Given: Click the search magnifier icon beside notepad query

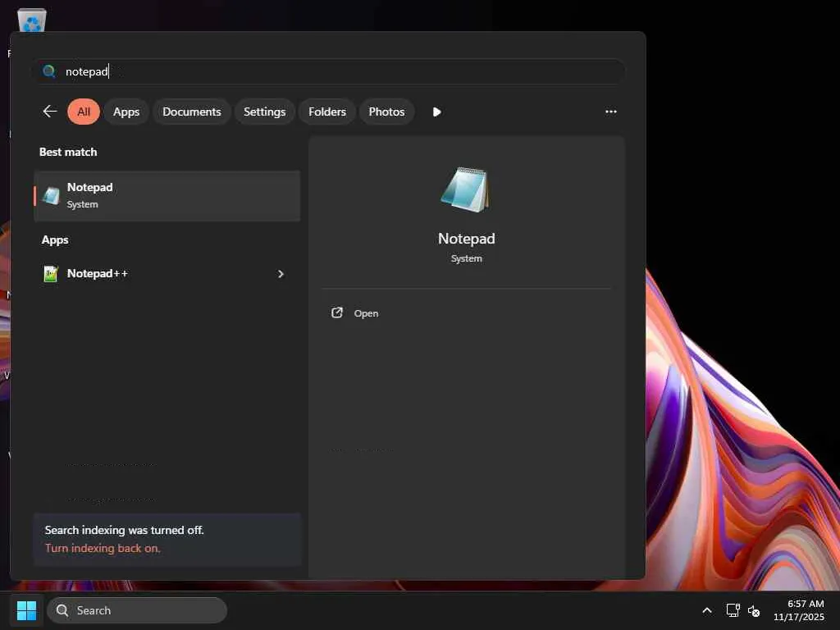Looking at the screenshot, I should (x=48, y=71).
